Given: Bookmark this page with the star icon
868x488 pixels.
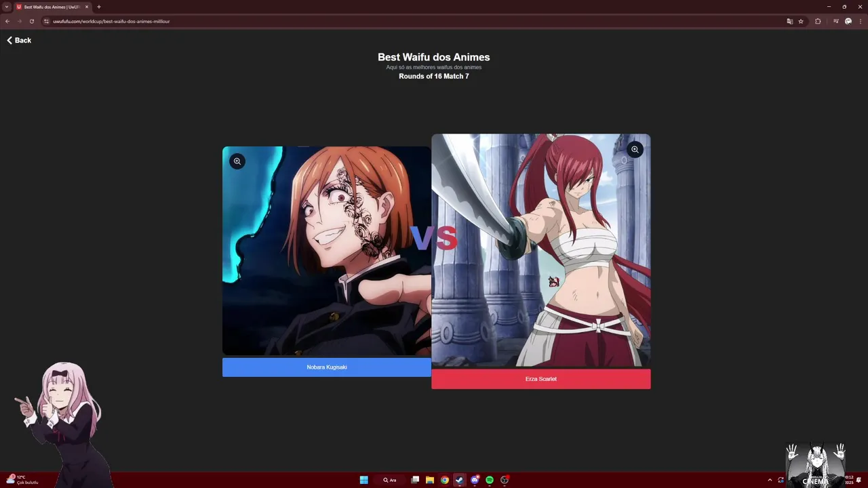Looking at the screenshot, I should tap(801, 21).
